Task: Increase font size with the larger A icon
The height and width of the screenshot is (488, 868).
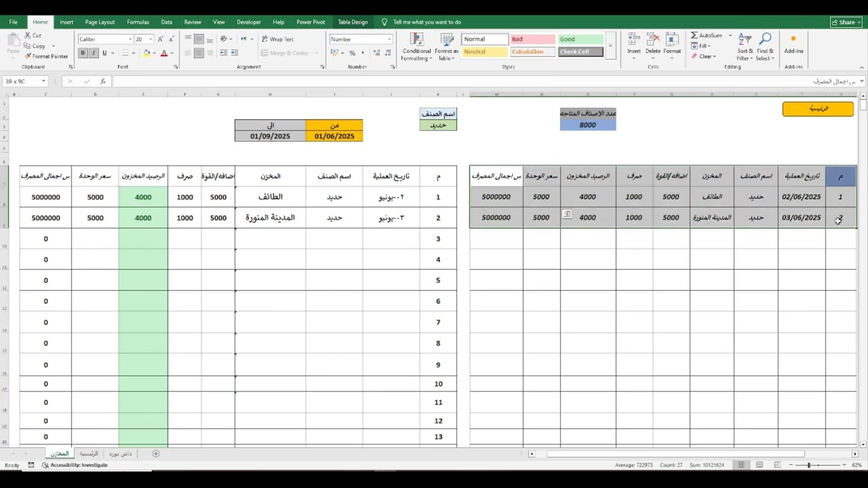Action: (161, 39)
